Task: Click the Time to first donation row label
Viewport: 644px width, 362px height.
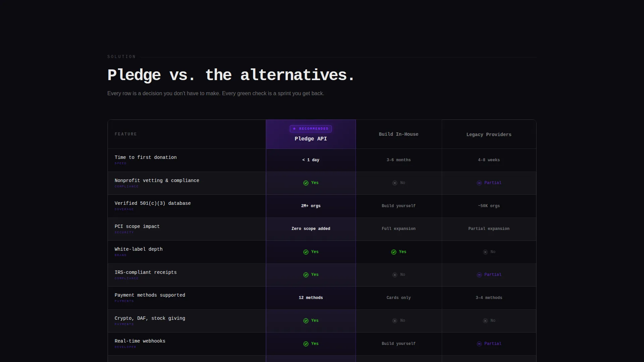Action: [146, 158]
